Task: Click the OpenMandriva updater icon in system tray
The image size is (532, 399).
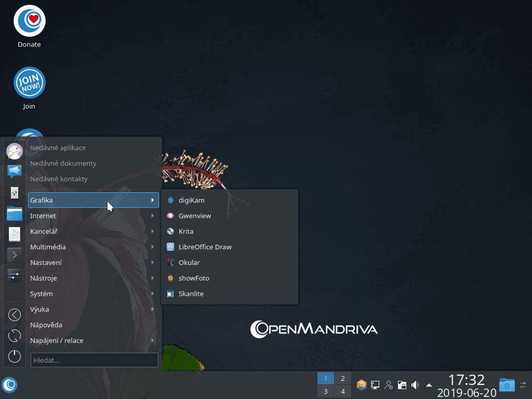Action: click(361, 385)
